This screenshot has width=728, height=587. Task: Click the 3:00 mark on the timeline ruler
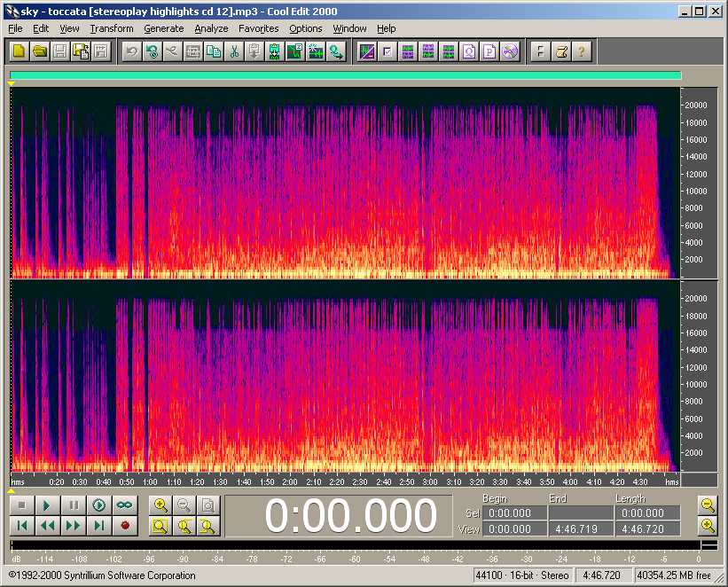(430, 482)
